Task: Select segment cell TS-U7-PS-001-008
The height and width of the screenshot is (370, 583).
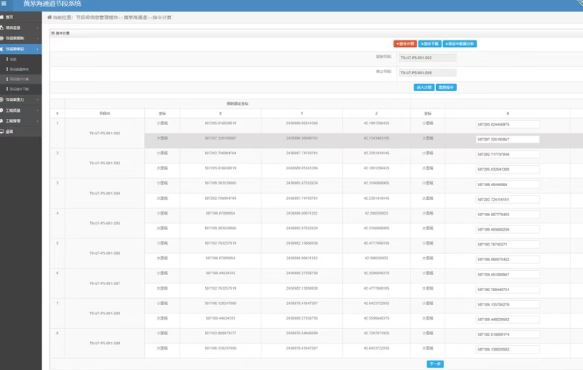Action: tap(105, 313)
